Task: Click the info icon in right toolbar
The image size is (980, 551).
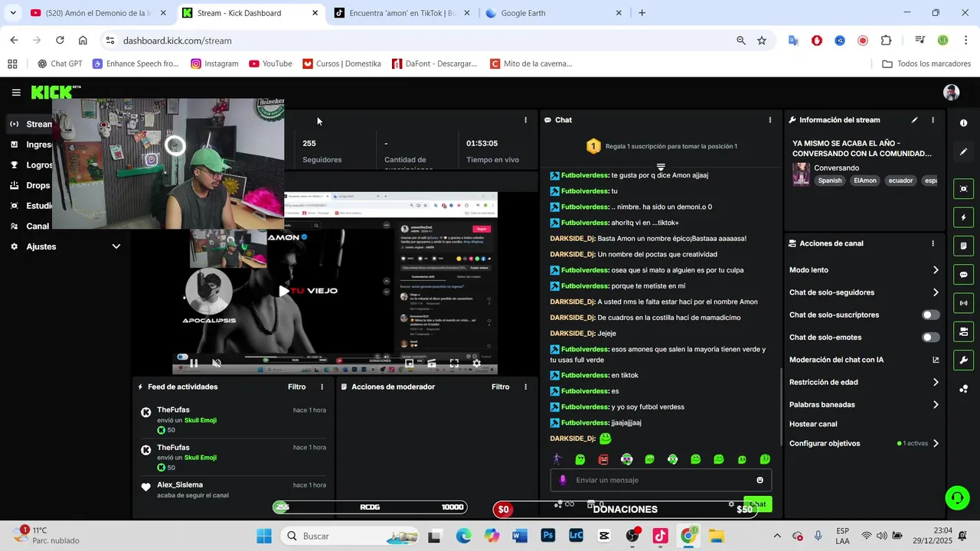Action: coord(964,123)
